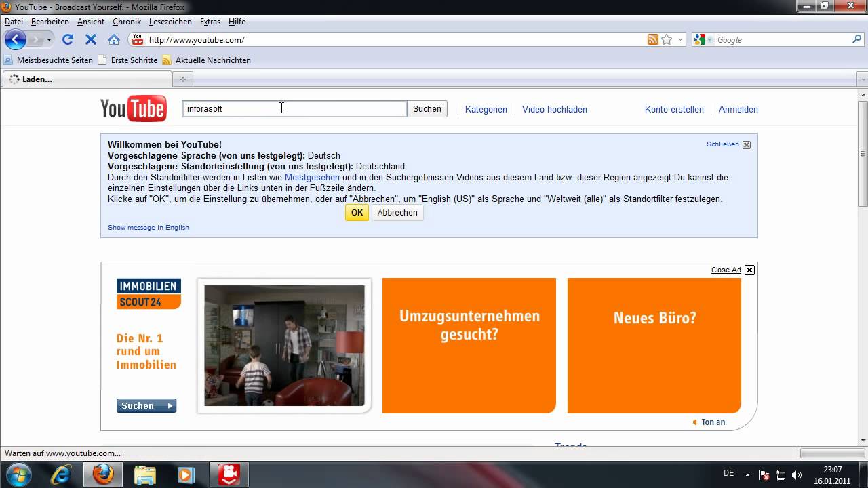
Task: Bookmark this page with the star icon
Action: pyautogui.click(x=667, y=40)
